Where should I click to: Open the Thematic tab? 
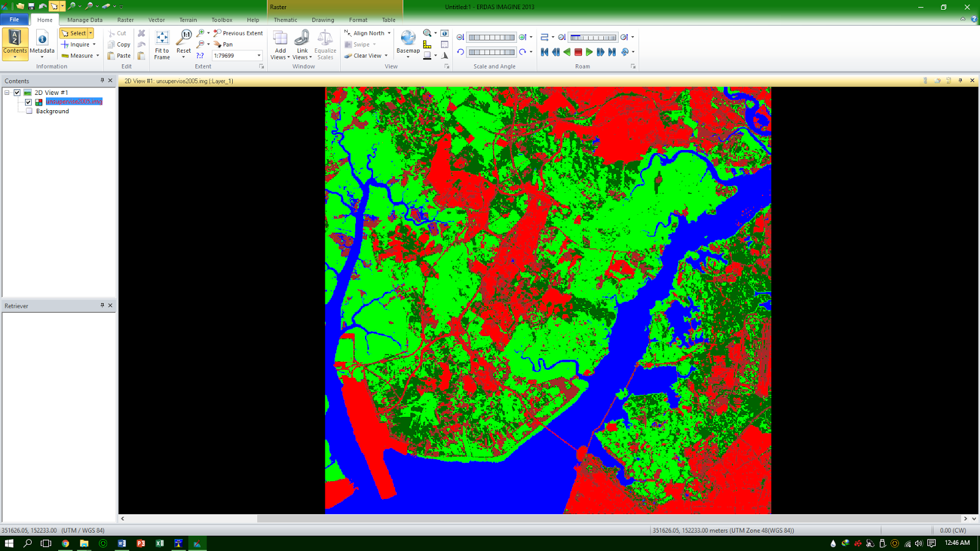(285, 20)
